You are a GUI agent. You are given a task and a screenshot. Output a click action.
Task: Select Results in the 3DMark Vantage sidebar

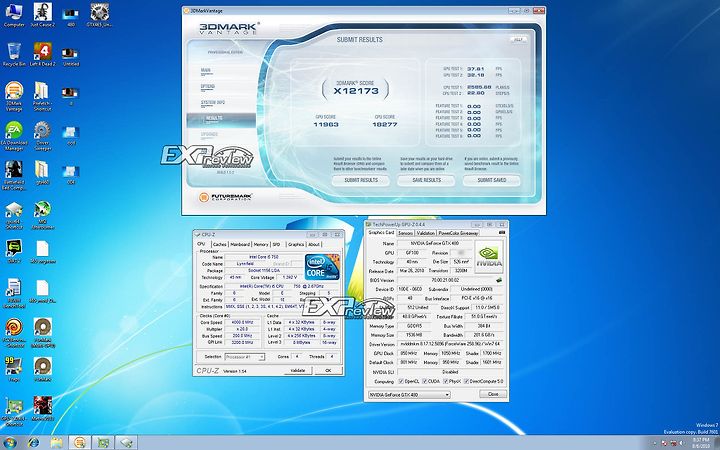[221, 119]
